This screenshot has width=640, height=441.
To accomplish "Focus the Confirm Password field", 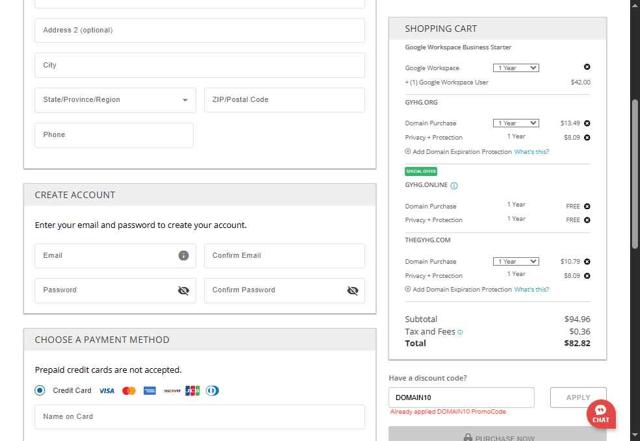I will pyautogui.click(x=284, y=290).
